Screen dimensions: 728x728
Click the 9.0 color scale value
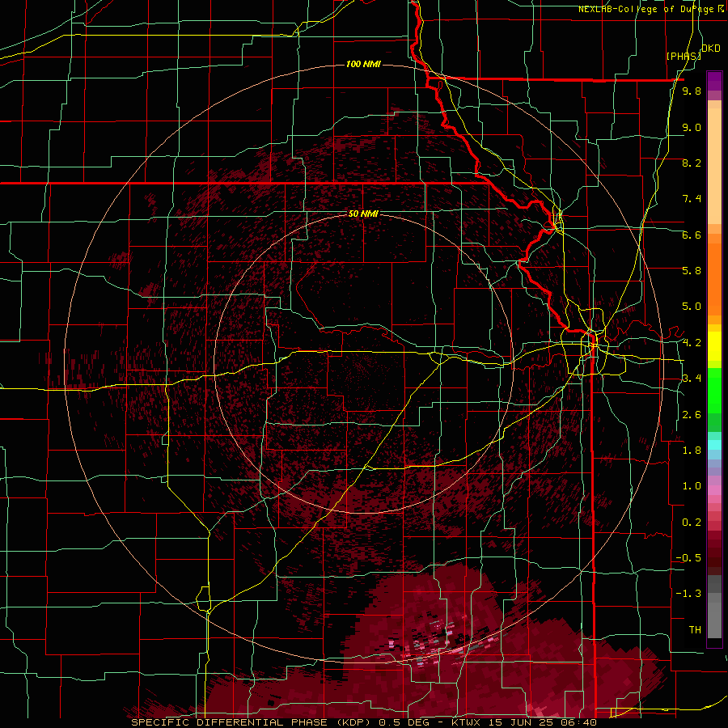pyautogui.click(x=692, y=127)
